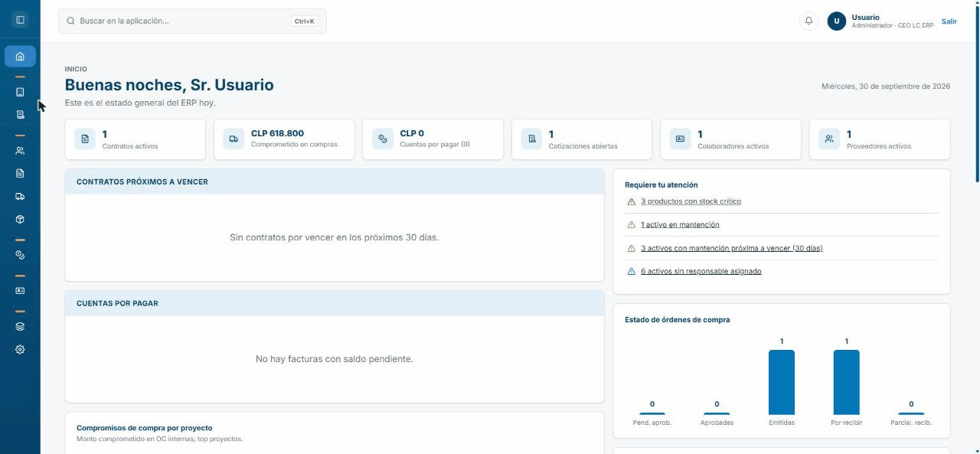Click the Ctrl+K shortcut badge

(x=304, y=21)
